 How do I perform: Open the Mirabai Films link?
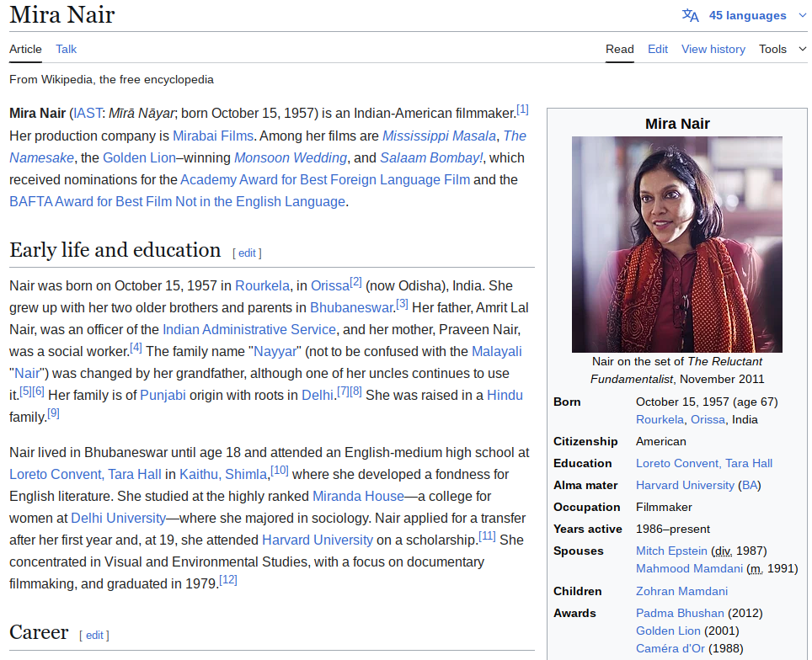[x=213, y=136]
